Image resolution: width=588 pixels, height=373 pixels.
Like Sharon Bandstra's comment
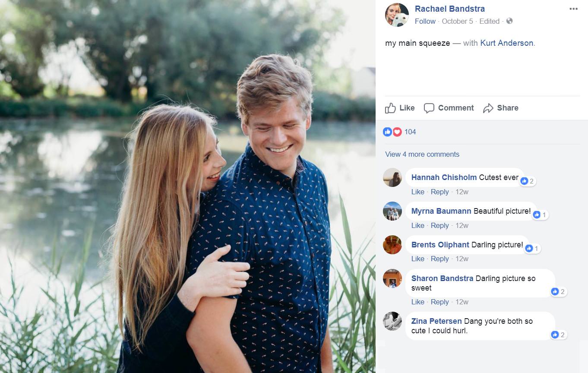[x=418, y=302]
